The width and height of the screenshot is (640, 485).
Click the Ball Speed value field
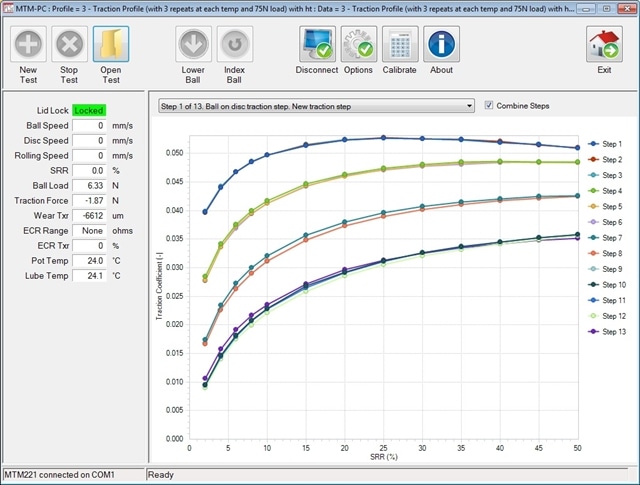89,125
